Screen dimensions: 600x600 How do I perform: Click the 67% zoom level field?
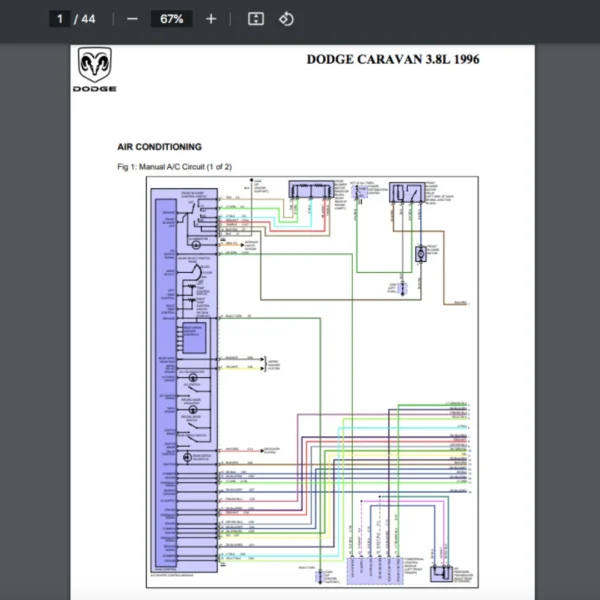171,19
